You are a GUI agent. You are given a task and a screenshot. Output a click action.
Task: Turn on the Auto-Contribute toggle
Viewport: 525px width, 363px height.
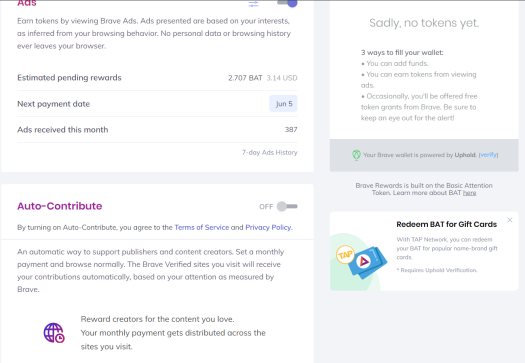287,206
